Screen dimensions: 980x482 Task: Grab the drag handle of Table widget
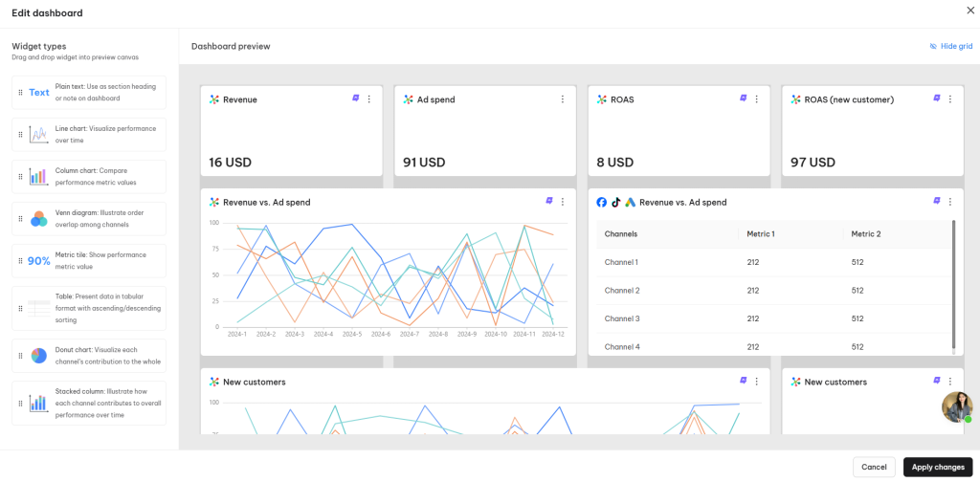20,309
